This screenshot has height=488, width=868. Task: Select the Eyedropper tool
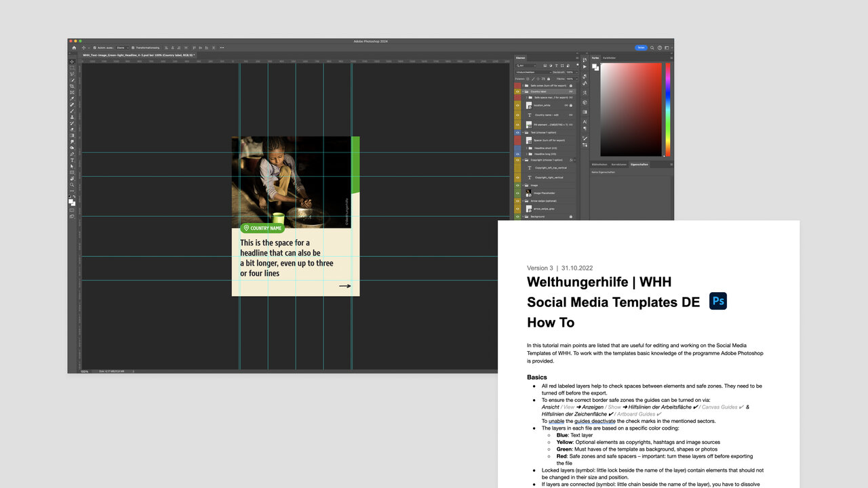[x=72, y=99]
